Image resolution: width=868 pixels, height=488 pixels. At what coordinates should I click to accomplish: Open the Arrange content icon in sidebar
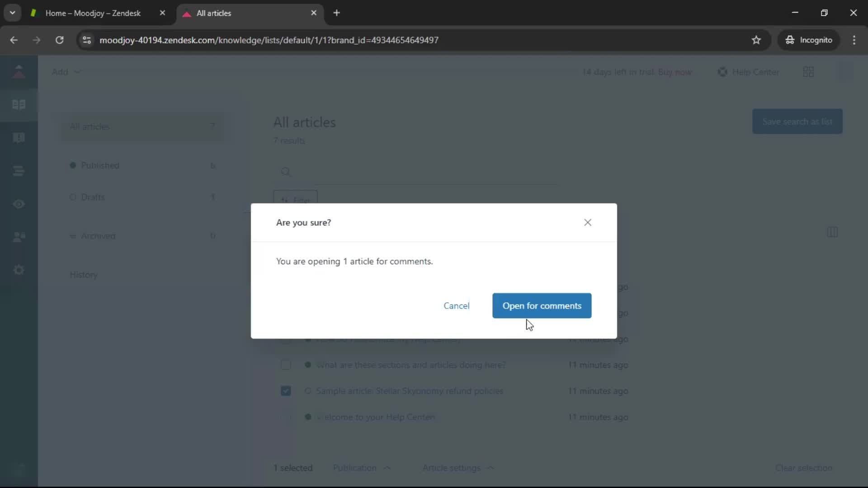(19, 171)
